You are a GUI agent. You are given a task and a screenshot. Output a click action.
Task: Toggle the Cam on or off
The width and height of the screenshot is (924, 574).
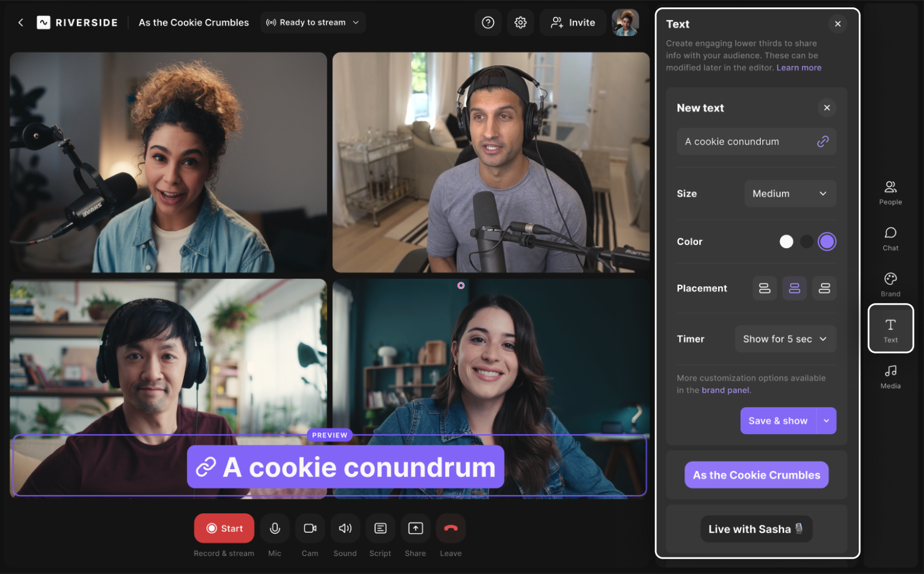(310, 528)
